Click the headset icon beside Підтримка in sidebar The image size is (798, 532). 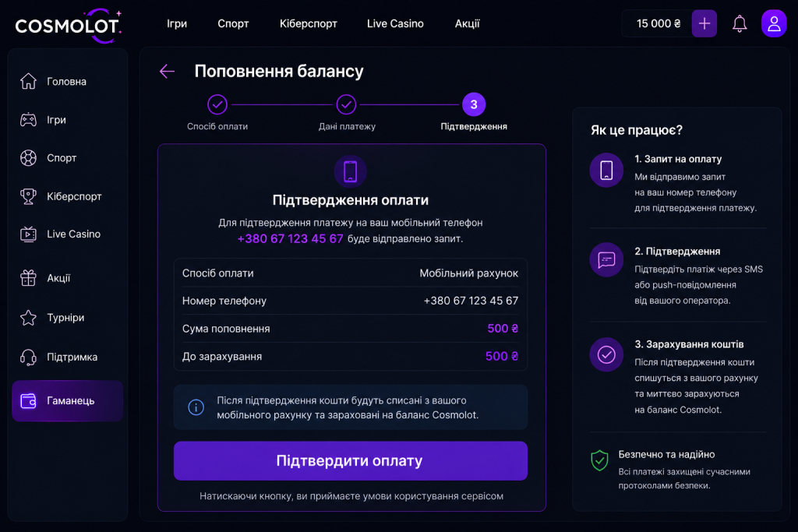coord(29,357)
